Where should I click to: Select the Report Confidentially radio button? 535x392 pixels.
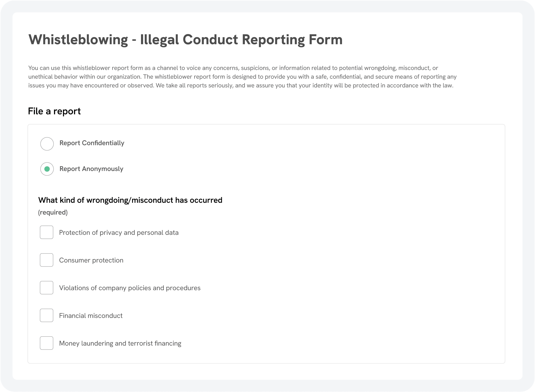(47, 143)
